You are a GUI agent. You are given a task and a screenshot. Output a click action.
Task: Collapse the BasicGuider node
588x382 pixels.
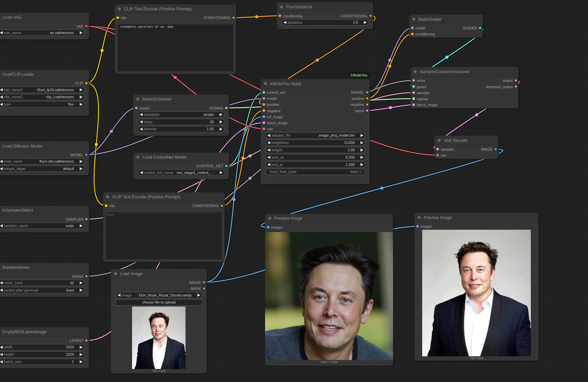click(x=414, y=19)
